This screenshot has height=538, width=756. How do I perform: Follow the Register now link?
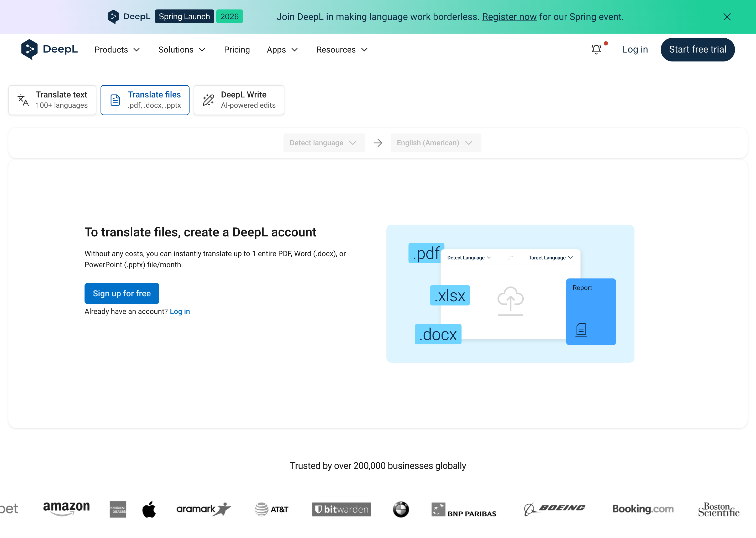pyautogui.click(x=510, y=17)
